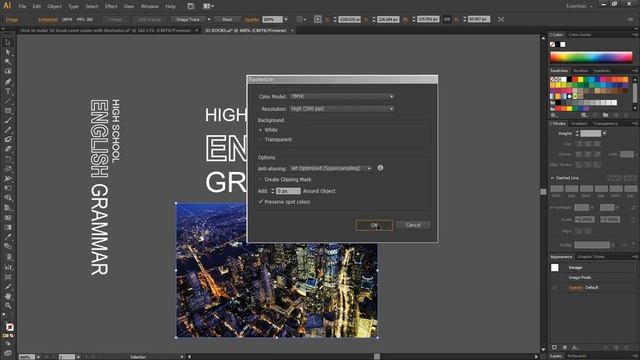Open the Window menu

click(149, 6)
